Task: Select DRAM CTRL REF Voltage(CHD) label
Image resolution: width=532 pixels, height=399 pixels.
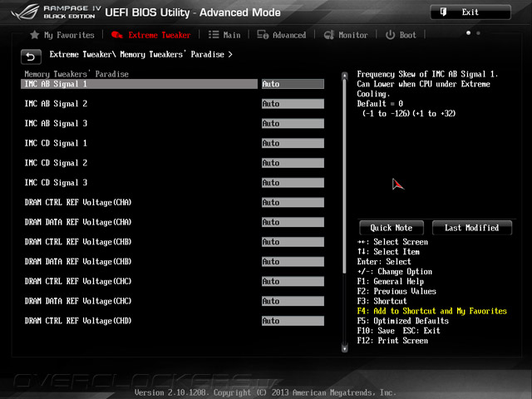Action: [x=78, y=321]
